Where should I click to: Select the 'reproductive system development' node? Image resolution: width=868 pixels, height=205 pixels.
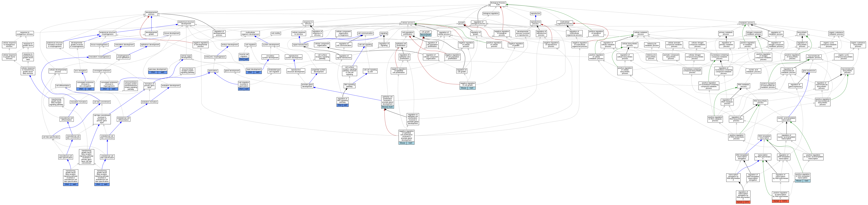click(x=293, y=57)
